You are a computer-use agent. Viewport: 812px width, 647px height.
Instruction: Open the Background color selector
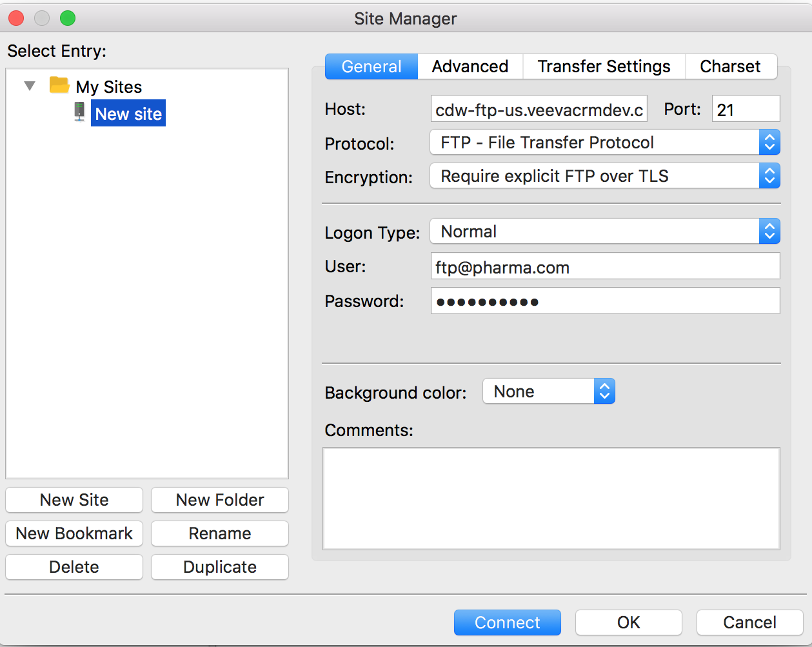click(x=548, y=392)
